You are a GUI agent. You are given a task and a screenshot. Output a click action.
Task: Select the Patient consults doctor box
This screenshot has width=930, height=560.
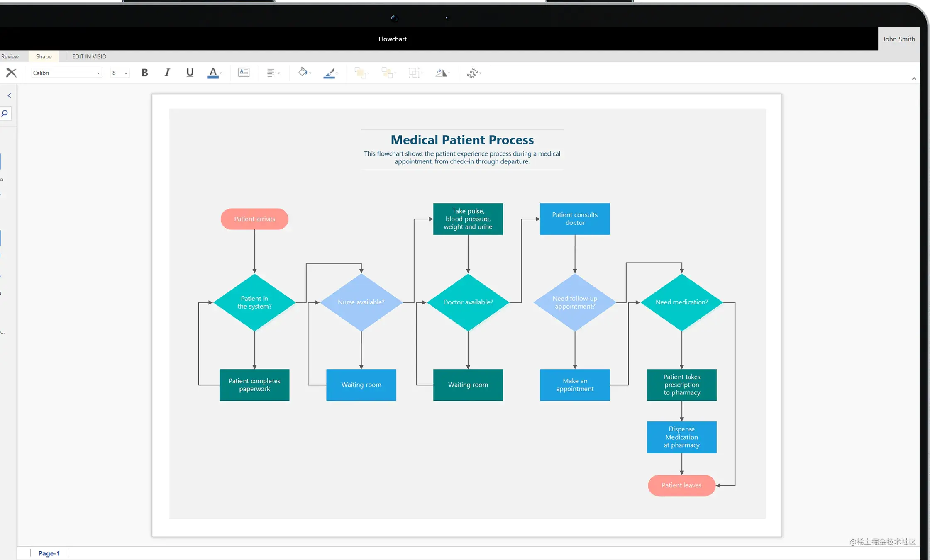pos(575,219)
